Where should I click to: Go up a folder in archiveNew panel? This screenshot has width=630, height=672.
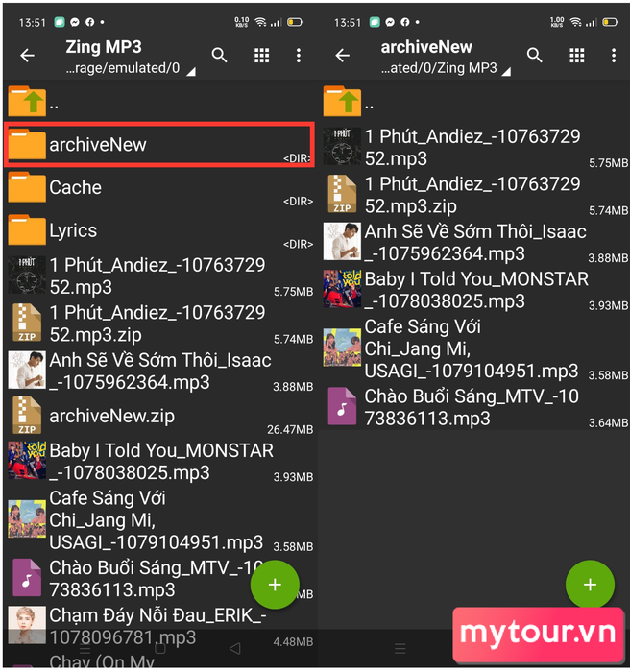coord(474,102)
